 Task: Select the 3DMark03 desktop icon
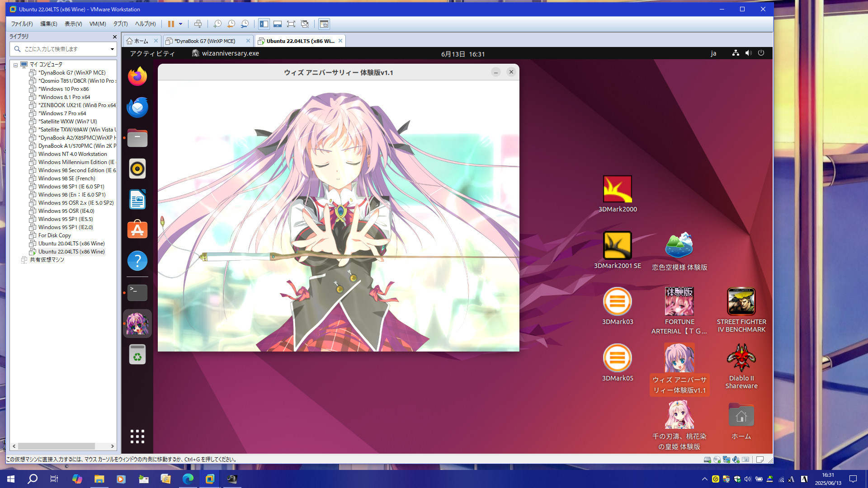tap(618, 306)
